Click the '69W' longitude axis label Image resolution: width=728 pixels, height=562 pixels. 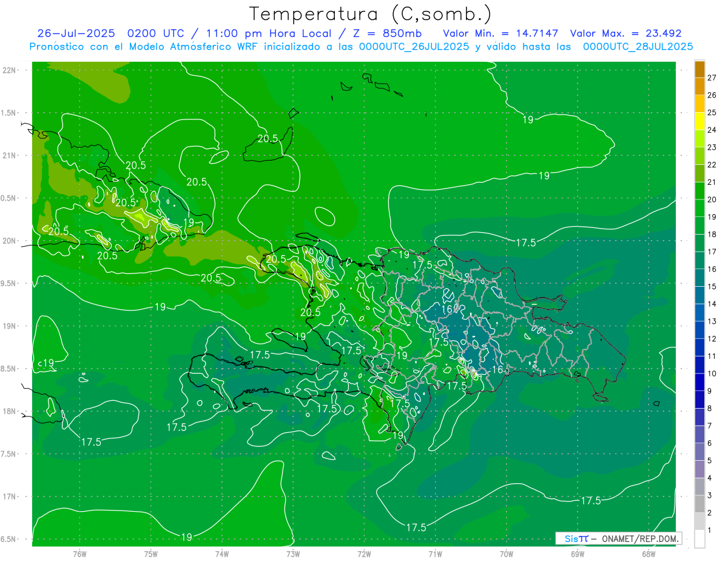578,554
